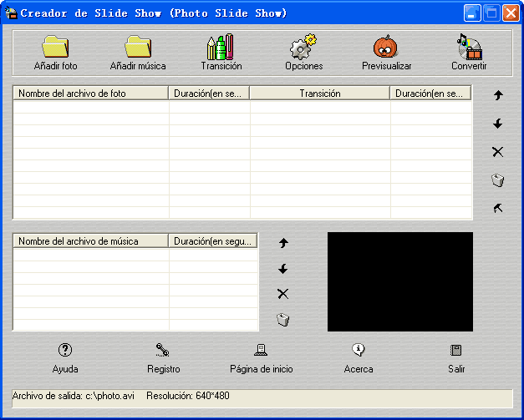Clear photo list with trash bin
Screen dimensions: 524x420
point(498,180)
